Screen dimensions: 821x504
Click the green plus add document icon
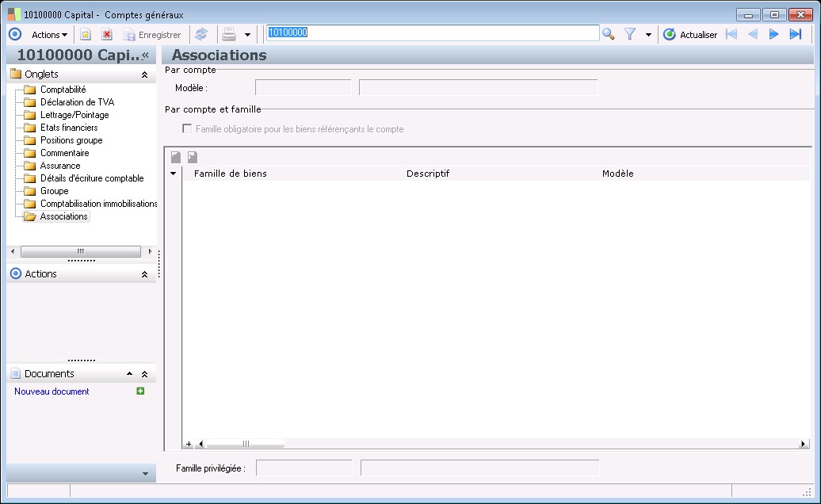tap(140, 391)
